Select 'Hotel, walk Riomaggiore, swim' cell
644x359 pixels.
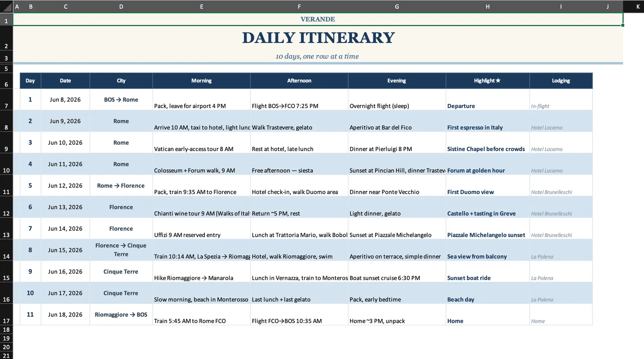299,250
